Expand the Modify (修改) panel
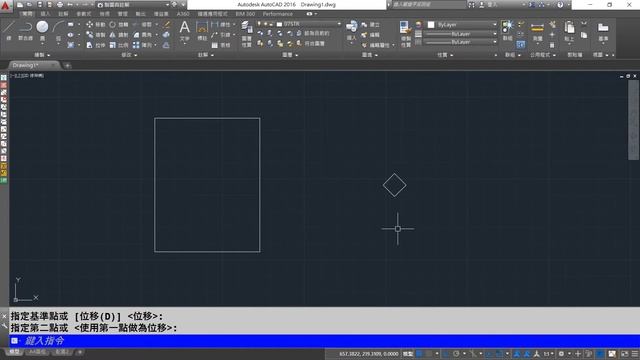 tap(129, 55)
